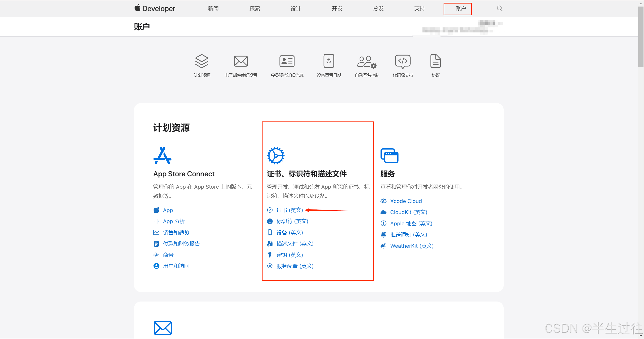The width and height of the screenshot is (644, 339).
Task: Open the 密钥 (英文) link
Action: [290, 255]
